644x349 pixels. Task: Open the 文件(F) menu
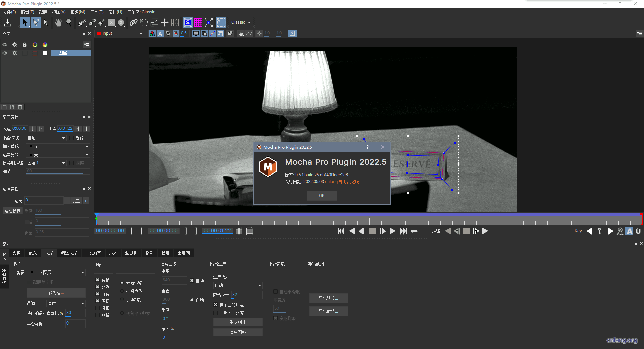point(9,12)
